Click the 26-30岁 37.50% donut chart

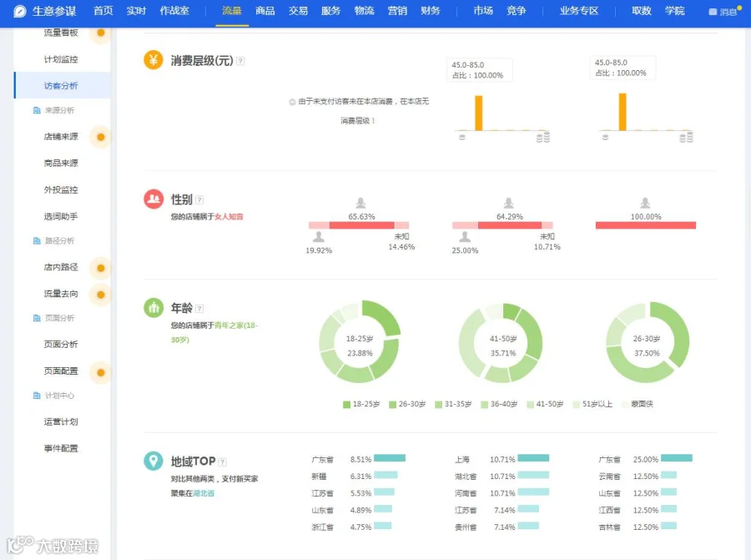pos(648,342)
